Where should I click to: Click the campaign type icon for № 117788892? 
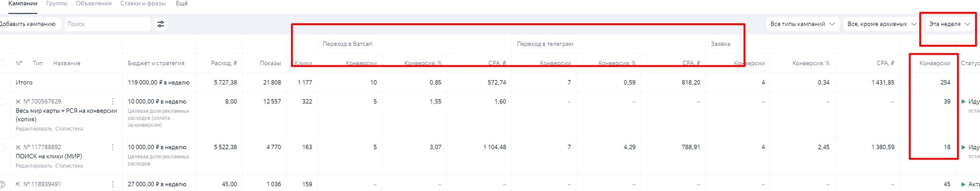click(x=18, y=148)
